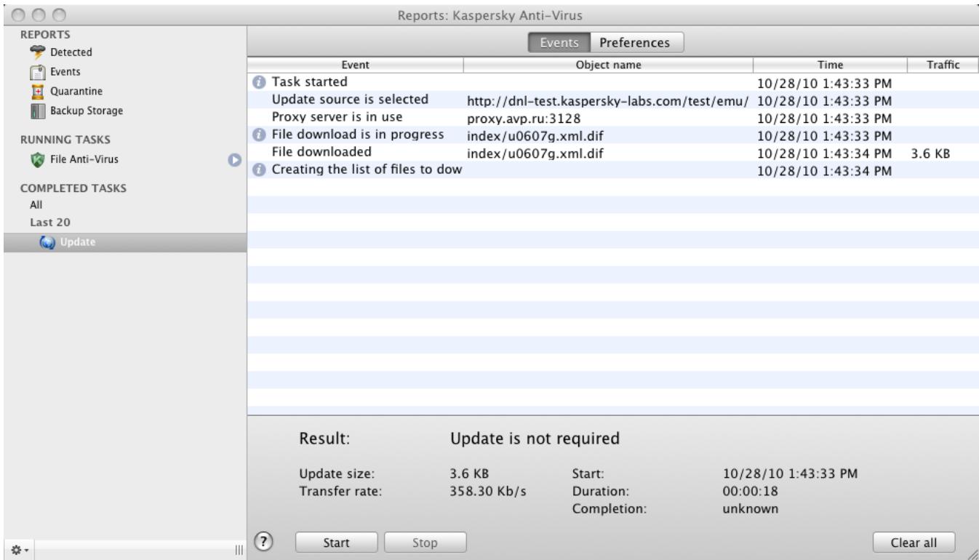Click info icon beside Creating the list of files
Image resolution: width=979 pixels, height=560 pixels.
258,170
